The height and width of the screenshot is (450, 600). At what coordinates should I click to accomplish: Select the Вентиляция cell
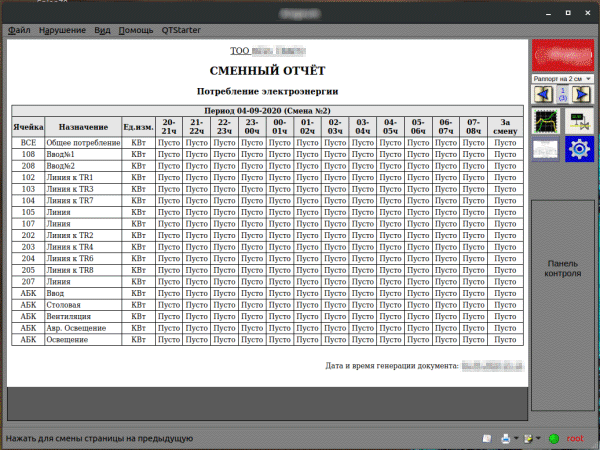coord(83,316)
